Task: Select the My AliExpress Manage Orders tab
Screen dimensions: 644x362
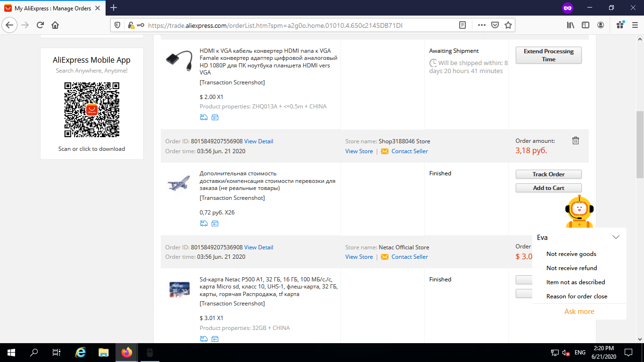Action: (x=53, y=8)
